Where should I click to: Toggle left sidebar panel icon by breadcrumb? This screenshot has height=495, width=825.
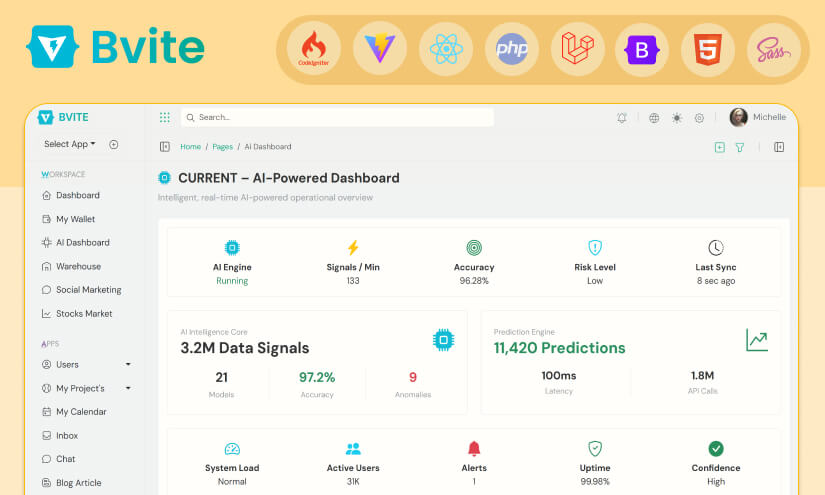[165, 147]
